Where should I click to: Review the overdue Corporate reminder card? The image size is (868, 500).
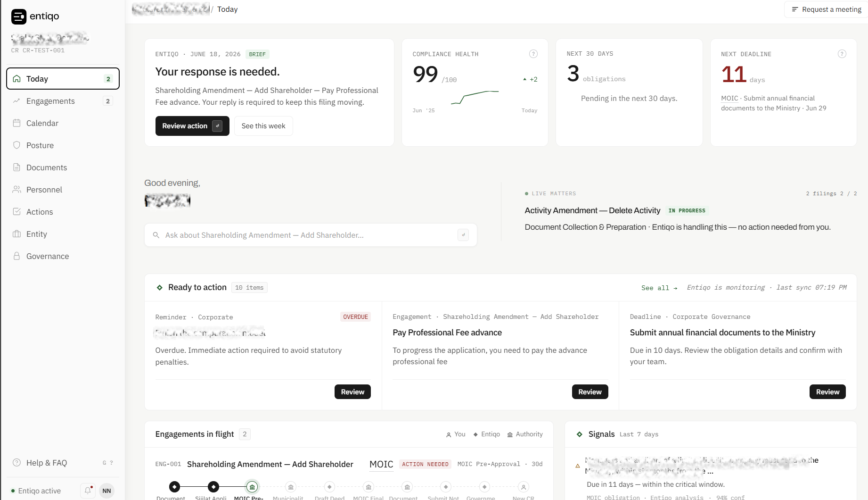click(352, 392)
